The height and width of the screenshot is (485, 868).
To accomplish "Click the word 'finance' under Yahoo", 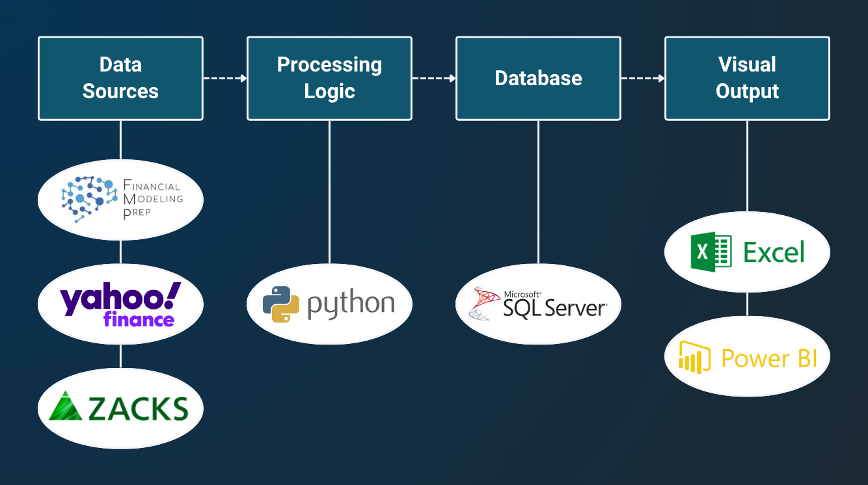I will (x=139, y=319).
